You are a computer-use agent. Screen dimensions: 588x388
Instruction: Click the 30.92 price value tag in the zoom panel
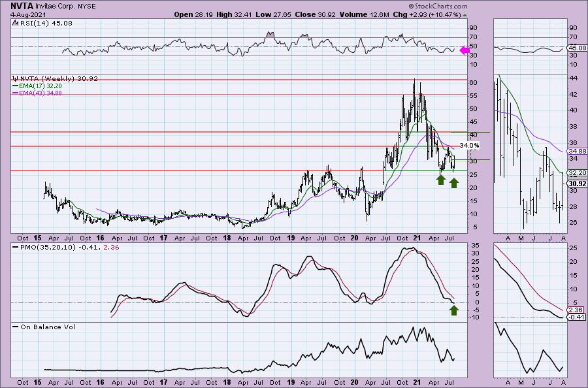point(578,184)
